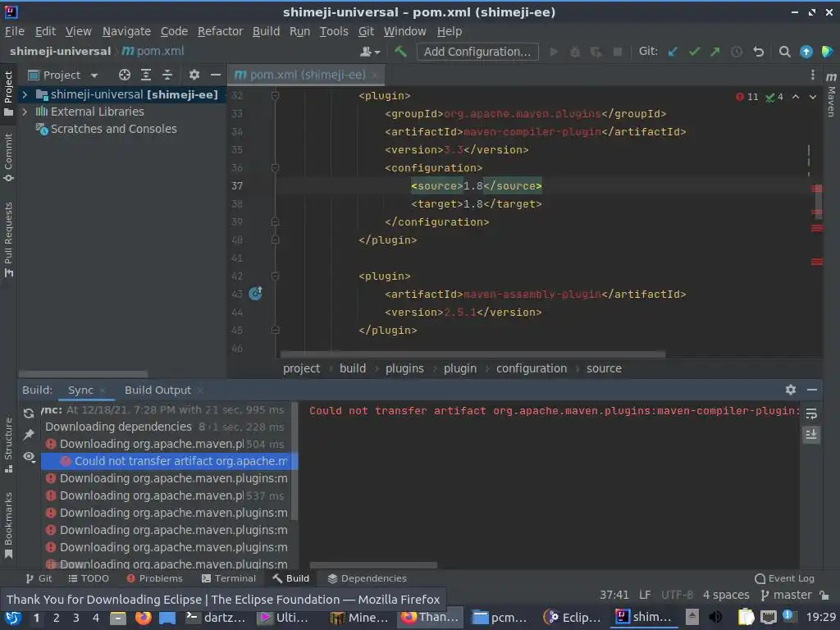The width and height of the screenshot is (840, 630).
Task: Open Project panel settings gear
Action: (x=194, y=75)
